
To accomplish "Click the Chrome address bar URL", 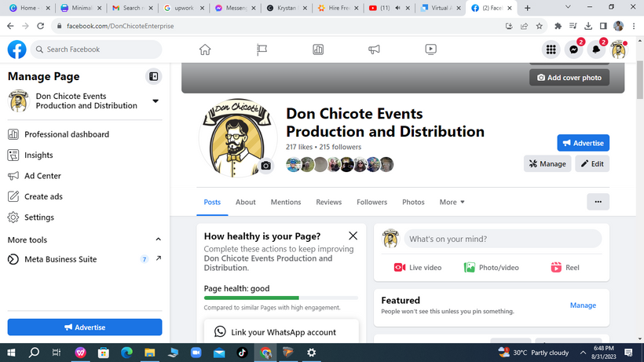I will (120, 26).
